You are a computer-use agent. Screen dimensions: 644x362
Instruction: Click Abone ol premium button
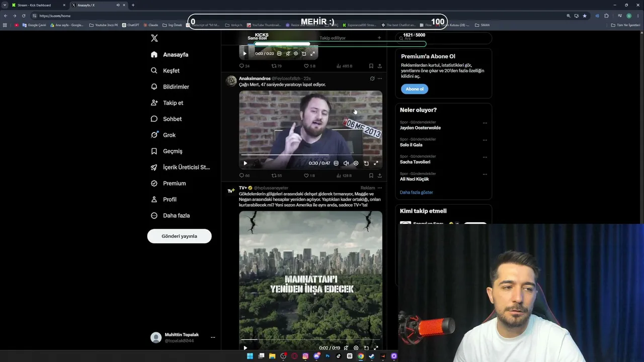coord(415,89)
